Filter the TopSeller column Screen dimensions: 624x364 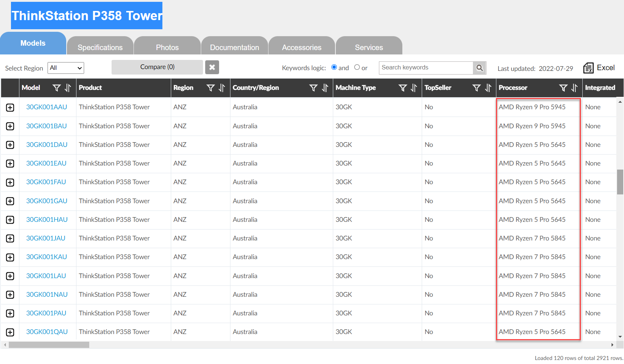[477, 88]
